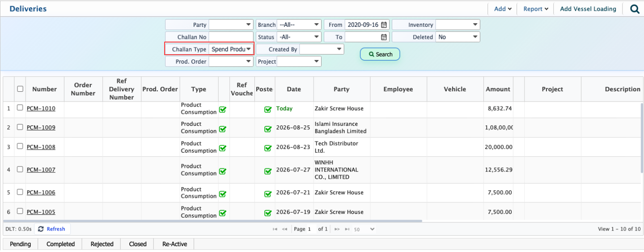Check the row checkbox for PCM-1007
Screen dimensions: 644x252
point(20,169)
